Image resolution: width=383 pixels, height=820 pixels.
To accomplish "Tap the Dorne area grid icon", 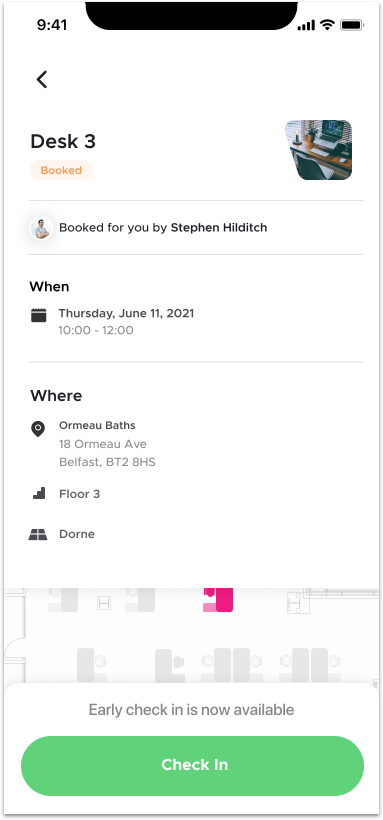I will click(38, 534).
